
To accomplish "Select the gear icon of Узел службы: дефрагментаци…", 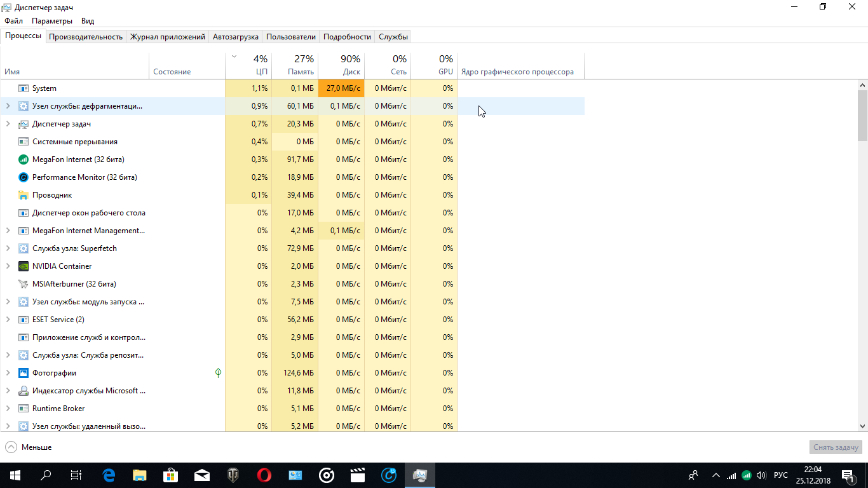I will pyautogui.click(x=24, y=106).
